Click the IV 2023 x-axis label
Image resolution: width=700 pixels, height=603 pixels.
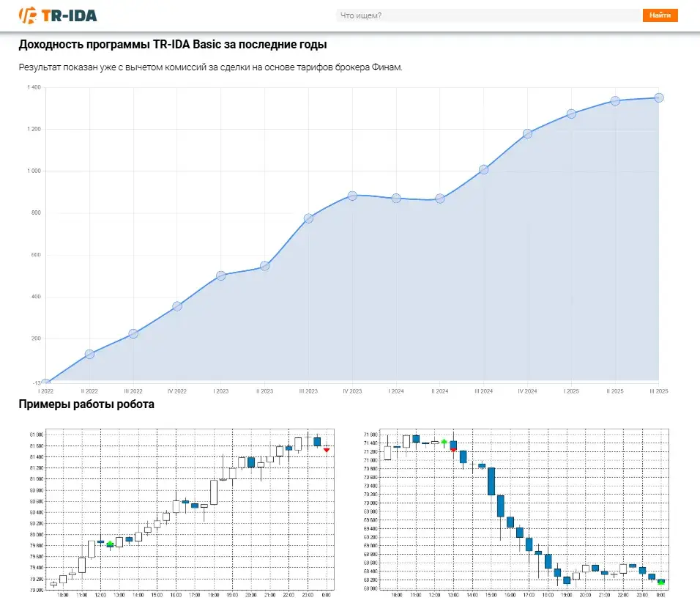click(352, 391)
